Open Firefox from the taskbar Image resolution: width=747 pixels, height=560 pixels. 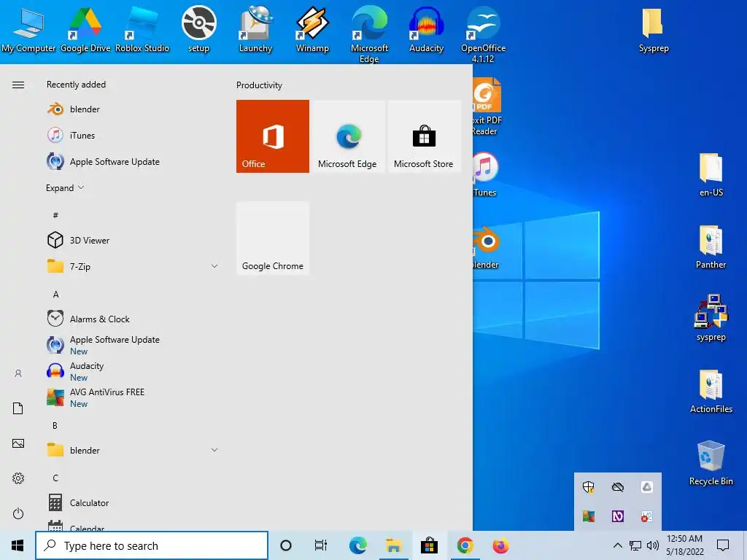click(x=500, y=545)
